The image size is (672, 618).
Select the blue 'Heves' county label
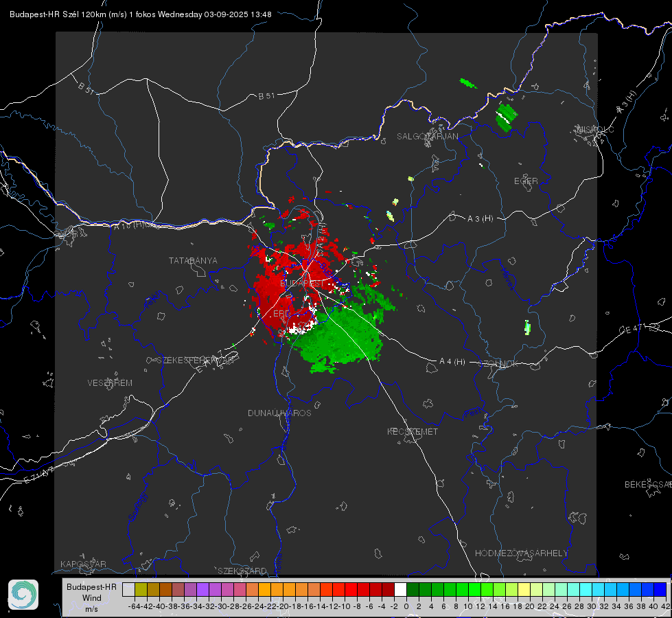pyautogui.click(x=507, y=279)
